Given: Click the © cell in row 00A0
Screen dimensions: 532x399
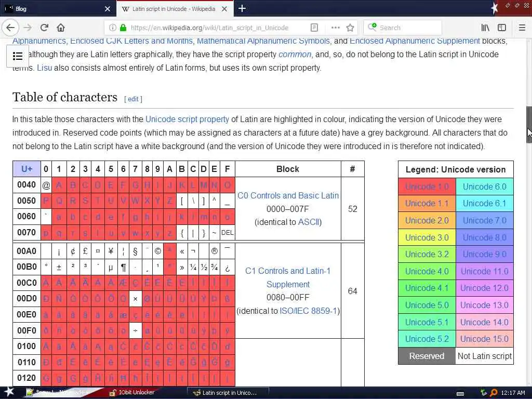Looking at the screenshot, I should pos(158,251).
